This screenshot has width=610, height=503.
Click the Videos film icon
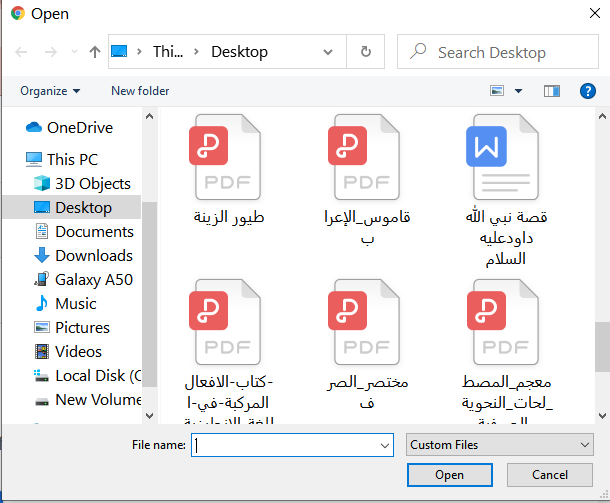click(x=42, y=352)
